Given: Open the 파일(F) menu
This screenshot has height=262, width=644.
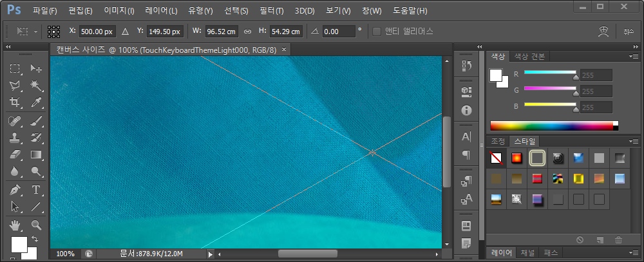Looking at the screenshot, I should coord(45,11).
